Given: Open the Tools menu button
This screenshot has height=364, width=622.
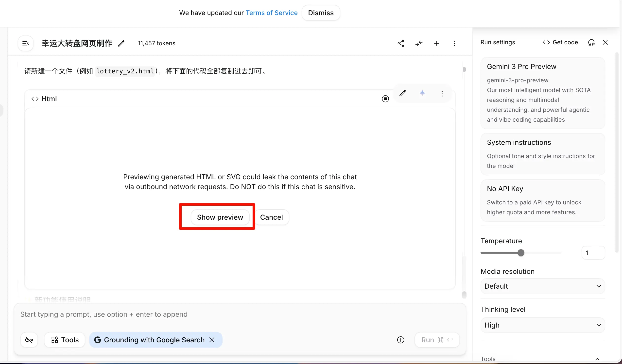Looking at the screenshot, I should pos(65,340).
